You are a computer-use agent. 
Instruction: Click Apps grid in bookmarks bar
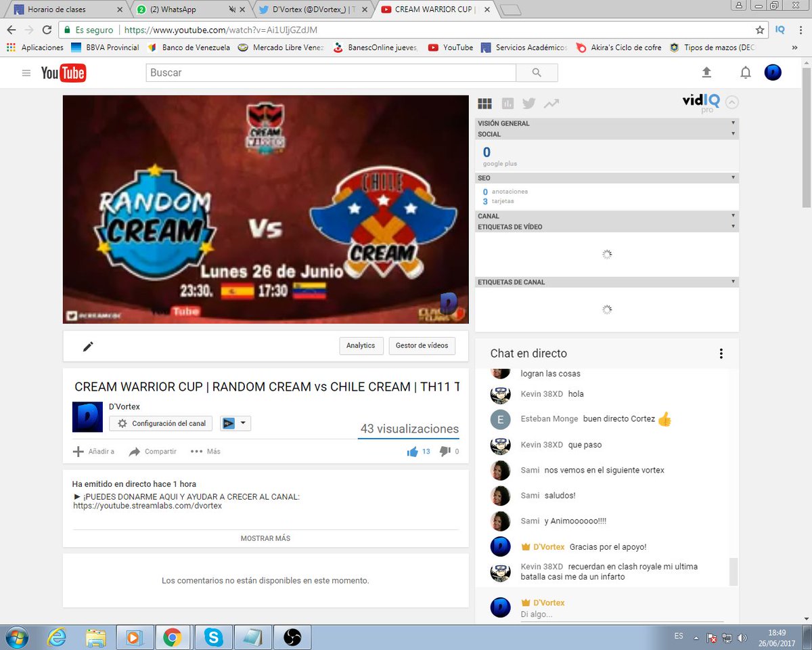pos(11,47)
